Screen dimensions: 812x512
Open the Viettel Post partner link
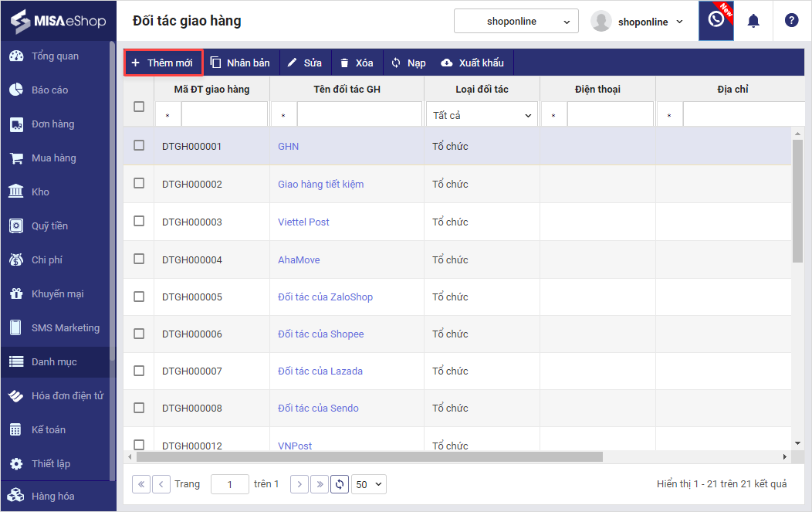click(x=303, y=222)
